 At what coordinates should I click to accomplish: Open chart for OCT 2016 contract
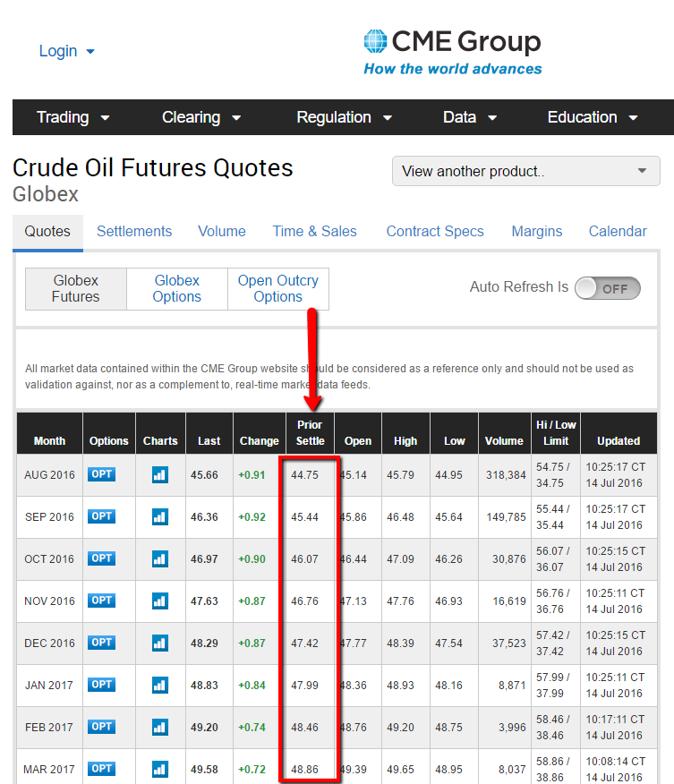[160, 558]
